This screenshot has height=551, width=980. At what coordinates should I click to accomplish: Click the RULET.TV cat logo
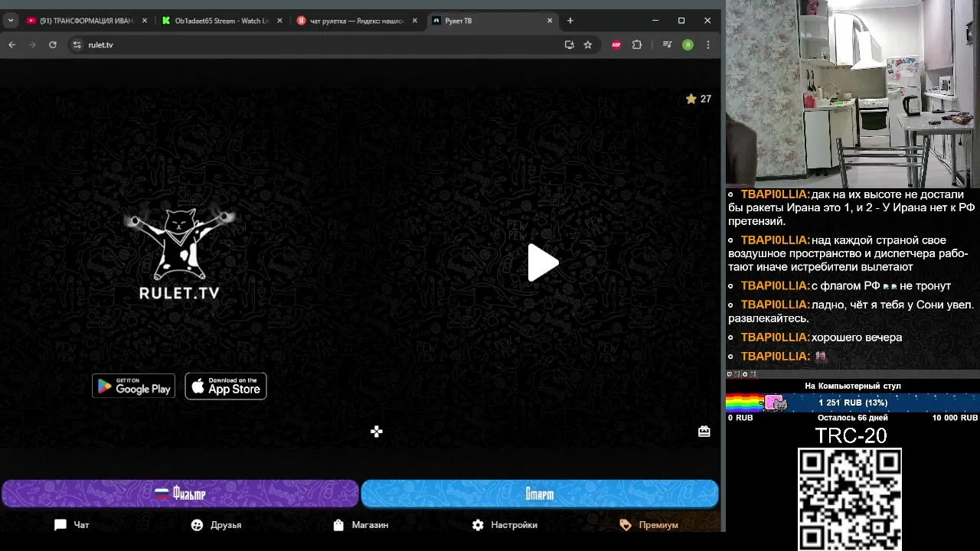(179, 253)
